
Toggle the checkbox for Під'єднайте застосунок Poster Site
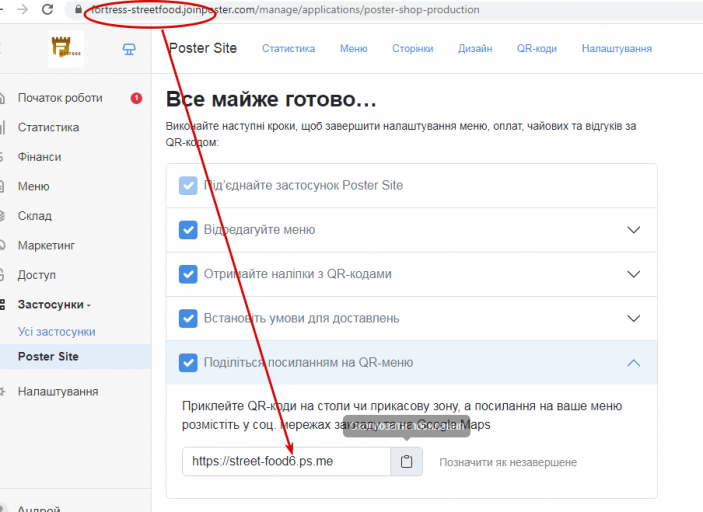(188, 185)
